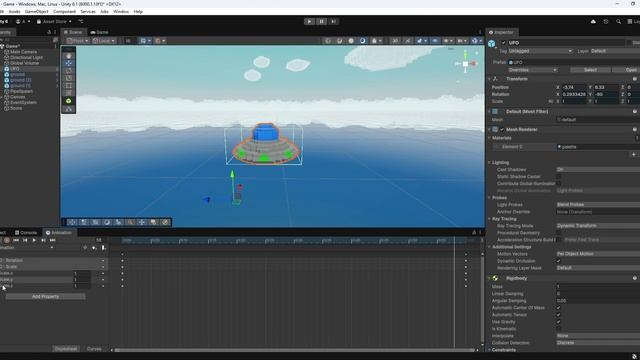This screenshot has height=360, width=640.
Task: Open the Pivot mode dropdown
Action: (78, 41)
